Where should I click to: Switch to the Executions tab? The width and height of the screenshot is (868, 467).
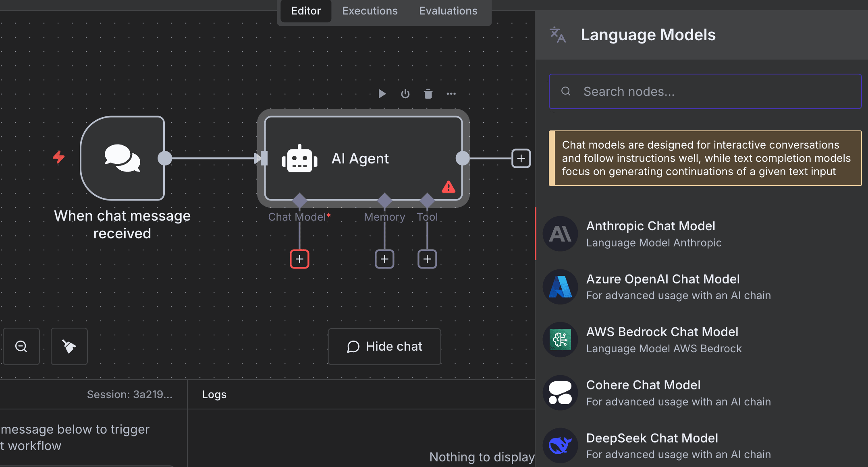(370, 11)
